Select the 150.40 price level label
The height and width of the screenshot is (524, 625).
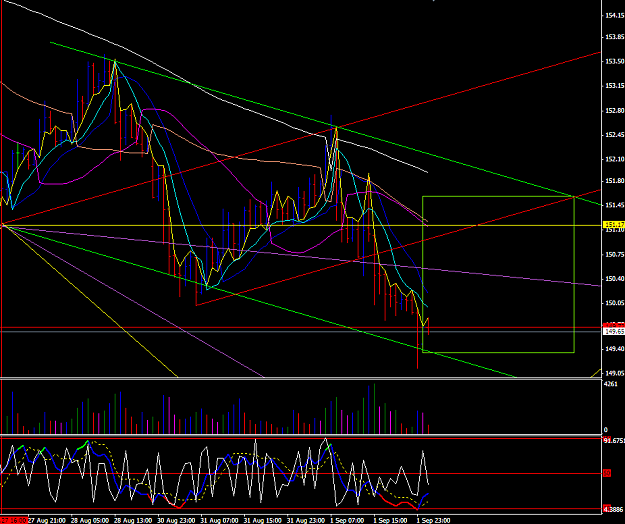(x=615, y=279)
